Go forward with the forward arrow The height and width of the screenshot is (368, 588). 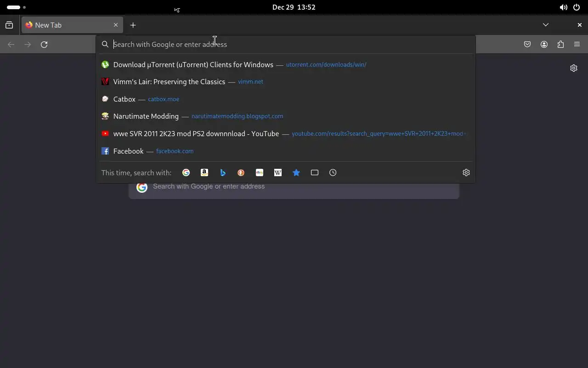[x=28, y=45]
